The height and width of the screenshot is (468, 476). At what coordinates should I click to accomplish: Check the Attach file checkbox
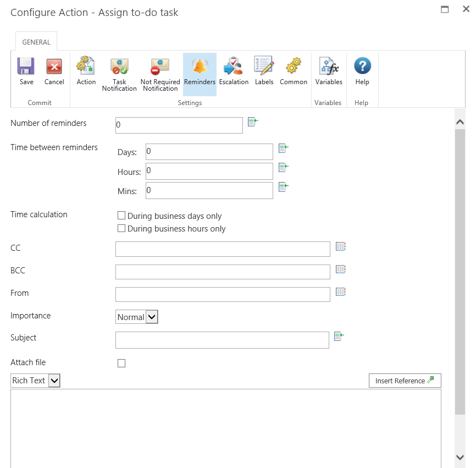click(121, 363)
